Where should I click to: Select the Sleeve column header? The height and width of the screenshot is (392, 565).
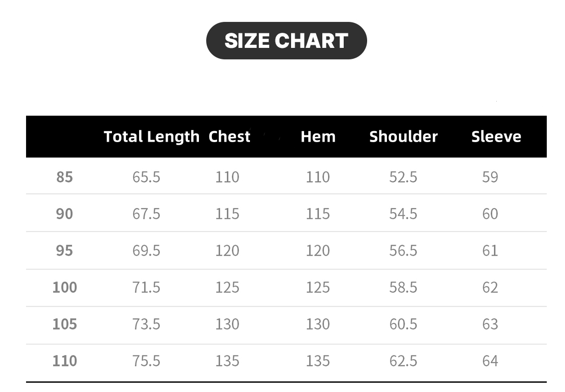[496, 136]
